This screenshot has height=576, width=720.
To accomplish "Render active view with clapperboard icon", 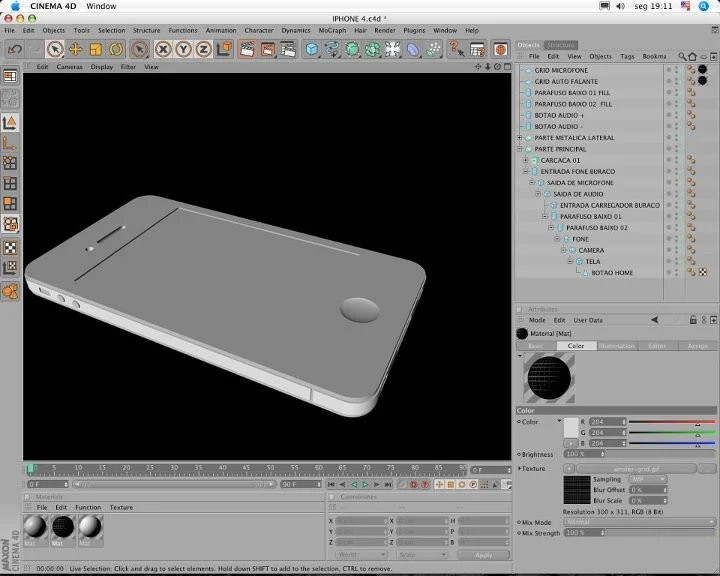I will 247,49.
